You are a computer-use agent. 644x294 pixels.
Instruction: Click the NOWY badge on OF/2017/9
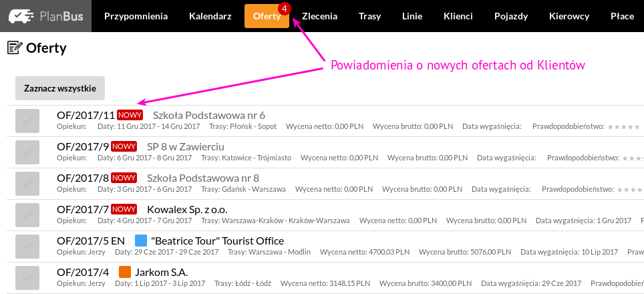point(124,146)
